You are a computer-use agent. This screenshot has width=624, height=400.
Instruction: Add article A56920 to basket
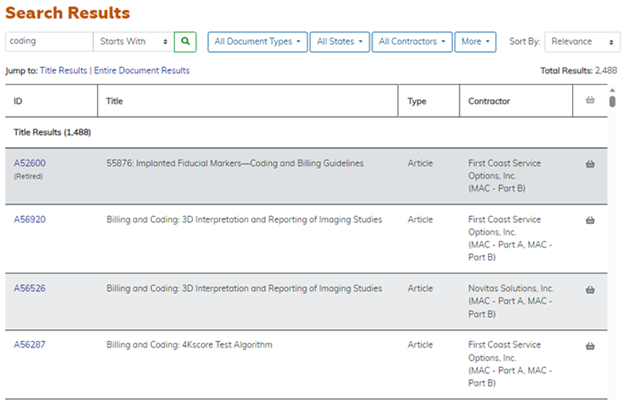[x=590, y=220]
